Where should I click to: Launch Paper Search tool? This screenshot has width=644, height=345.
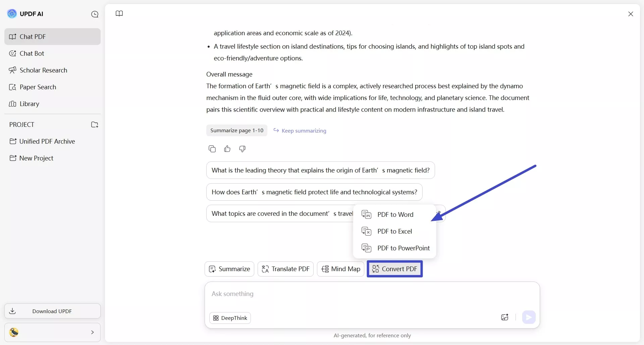click(38, 87)
